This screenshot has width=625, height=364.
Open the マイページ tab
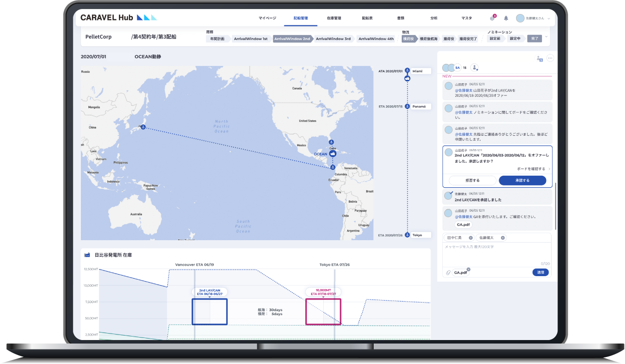point(267,18)
